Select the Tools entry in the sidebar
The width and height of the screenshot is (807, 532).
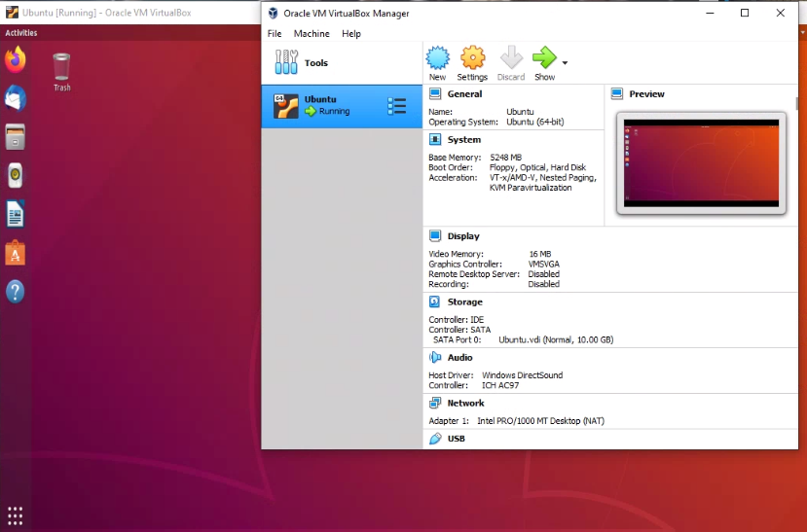pos(342,62)
